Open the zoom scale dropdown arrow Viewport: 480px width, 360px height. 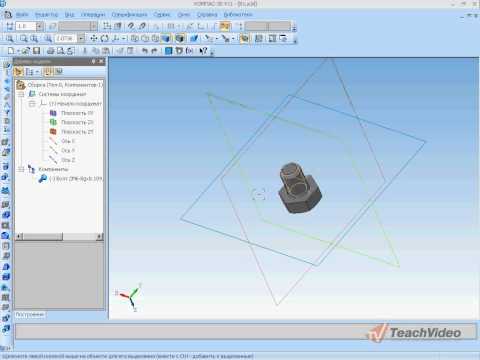[x=81, y=38]
